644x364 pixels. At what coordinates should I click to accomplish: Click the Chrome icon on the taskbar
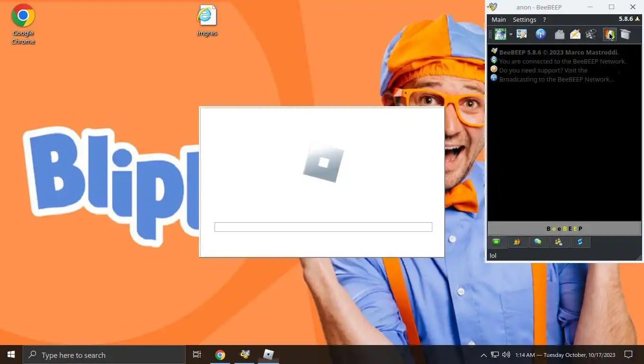[220, 355]
